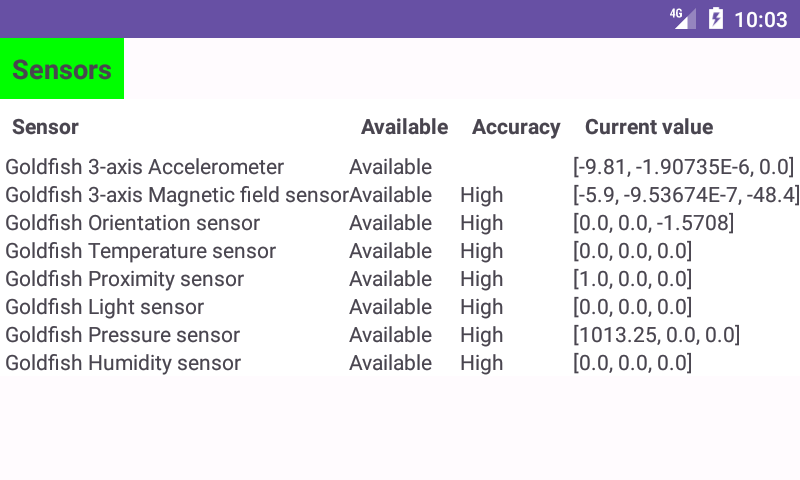Select the Goldfish Pressure sensor row

coord(400,335)
